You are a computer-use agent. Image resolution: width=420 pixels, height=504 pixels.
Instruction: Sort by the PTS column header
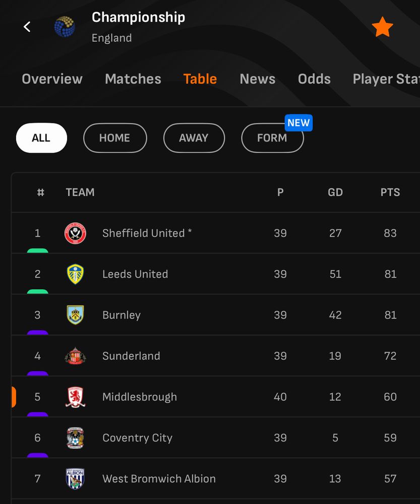(390, 193)
